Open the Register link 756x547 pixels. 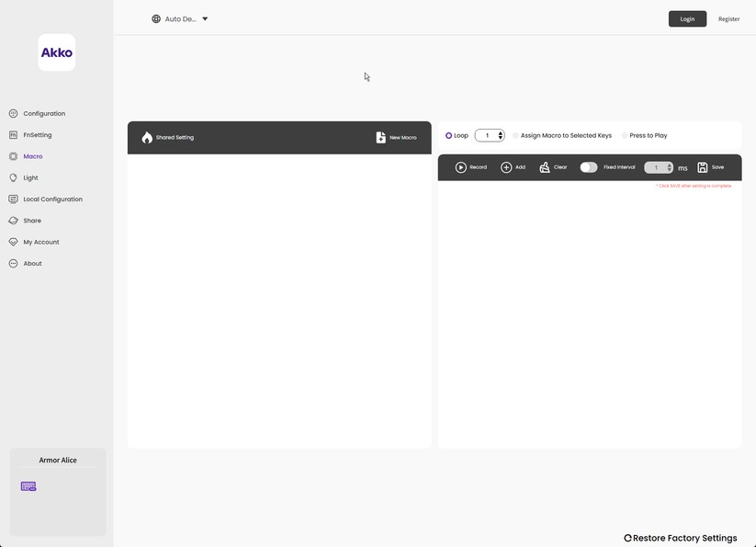(x=728, y=18)
